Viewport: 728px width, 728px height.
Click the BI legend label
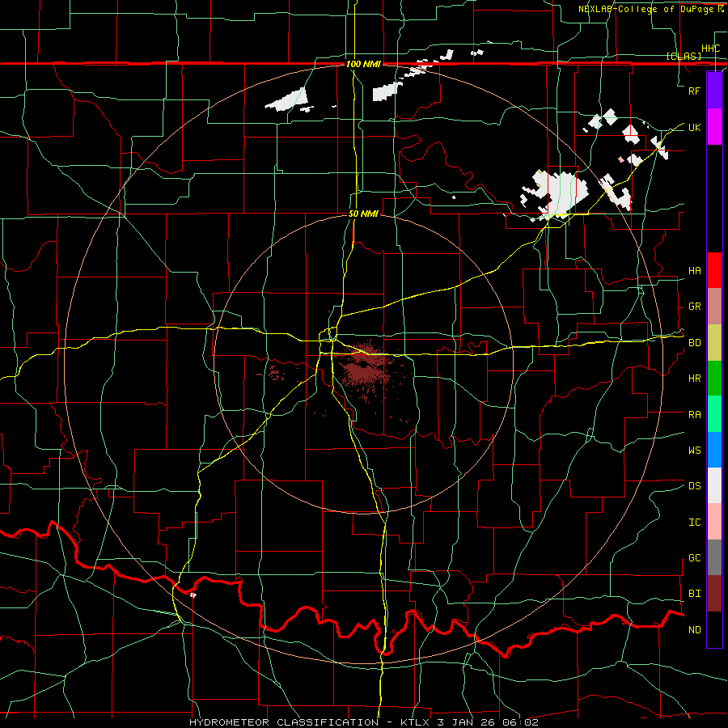coord(694,594)
